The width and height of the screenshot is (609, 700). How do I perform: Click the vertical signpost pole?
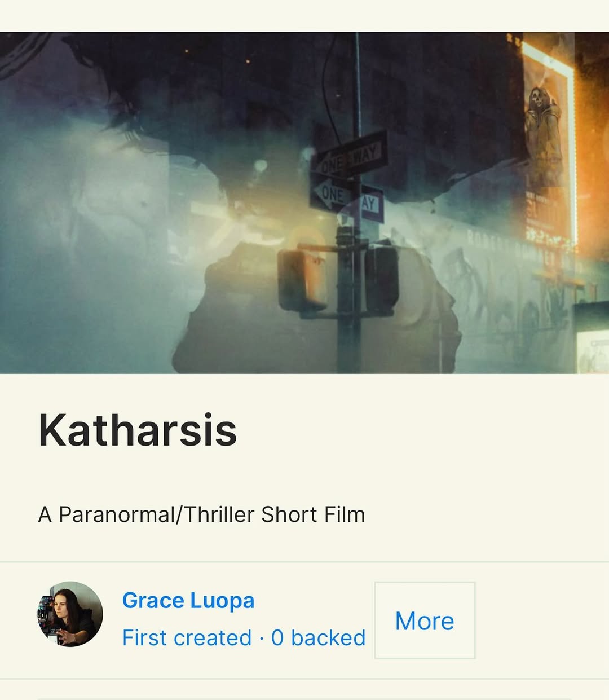[356, 203]
